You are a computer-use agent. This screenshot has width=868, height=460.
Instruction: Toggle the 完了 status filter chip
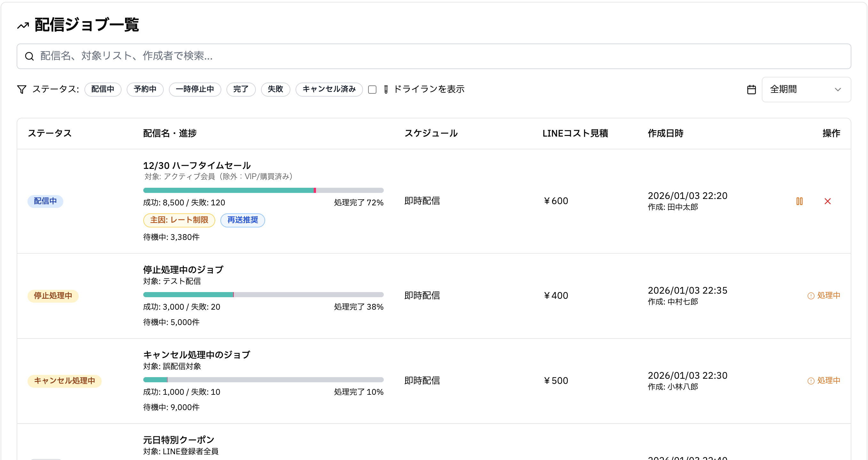[241, 89]
